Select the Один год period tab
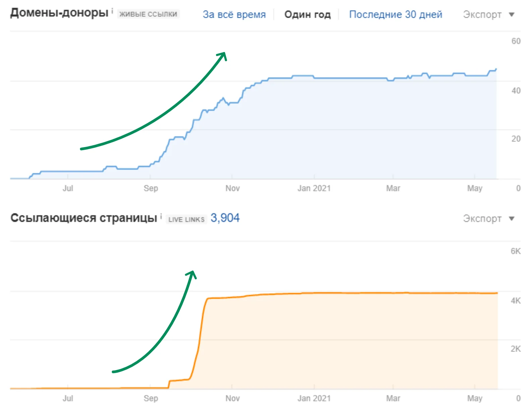532x413 pixels. 307,14
